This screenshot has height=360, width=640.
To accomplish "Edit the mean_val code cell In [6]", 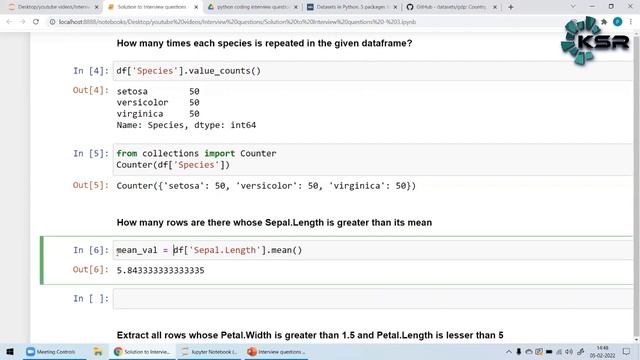I will click(373, 250).
